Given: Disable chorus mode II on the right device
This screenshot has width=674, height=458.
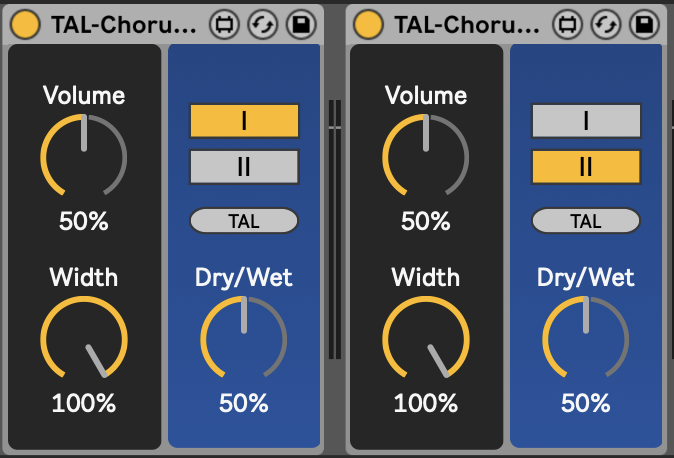Looking at the screenshot, I should [x=586, y=166].
